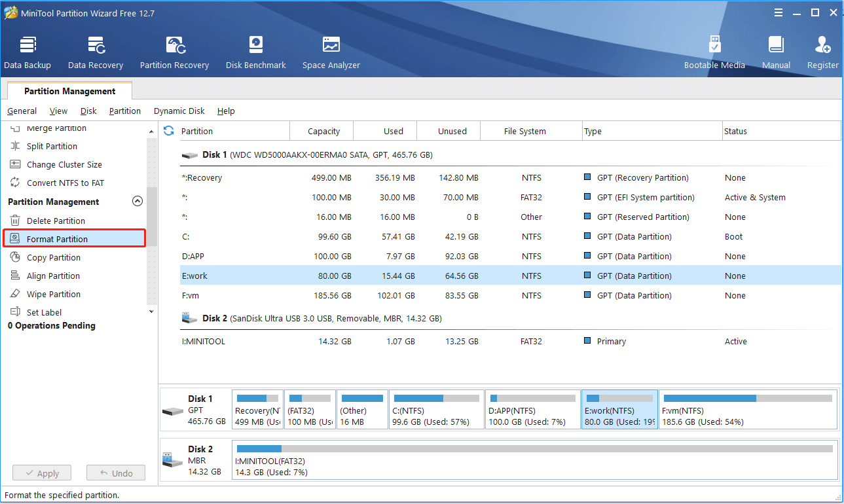This screenshot has height=504, width=844.
Task: Click the Undo button
Action: tap(115, 473)
